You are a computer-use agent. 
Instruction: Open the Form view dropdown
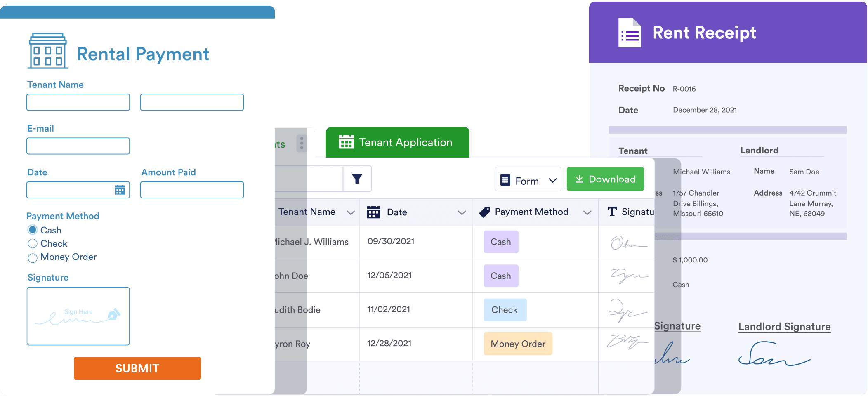tap(528, 180)
